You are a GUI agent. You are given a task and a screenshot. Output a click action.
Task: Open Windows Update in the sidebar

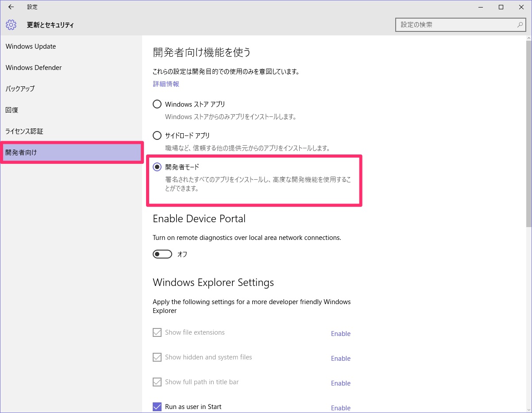[x=71, y=46]
